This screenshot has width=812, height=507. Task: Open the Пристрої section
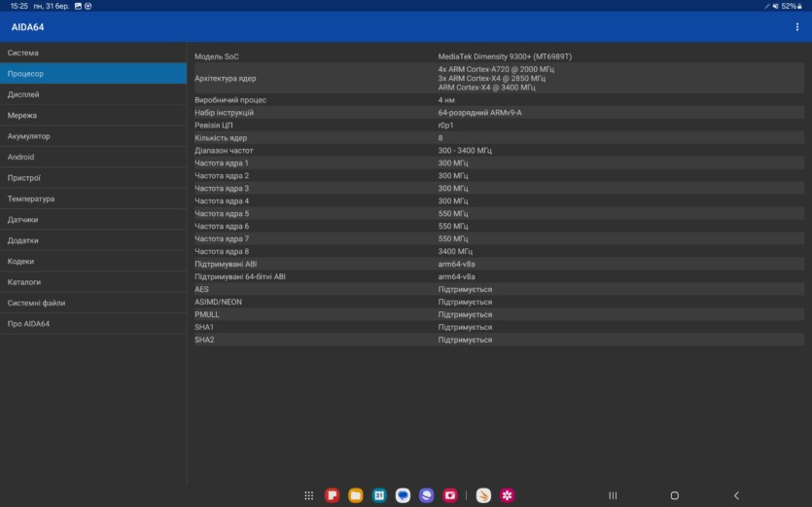tap(93, 178)
